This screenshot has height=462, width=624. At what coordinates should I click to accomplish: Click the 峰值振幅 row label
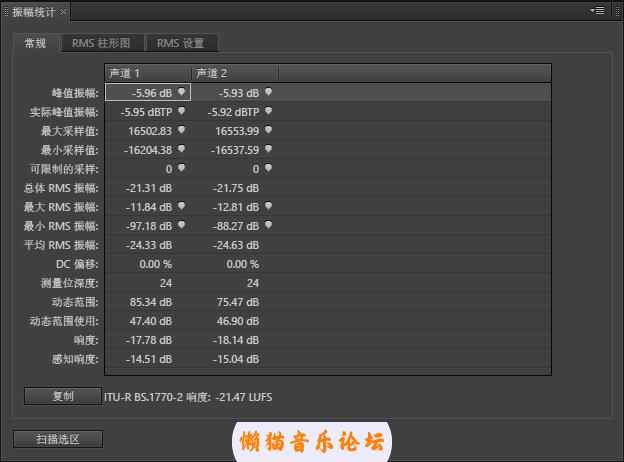pyautogui.click(x=75, y=93)
